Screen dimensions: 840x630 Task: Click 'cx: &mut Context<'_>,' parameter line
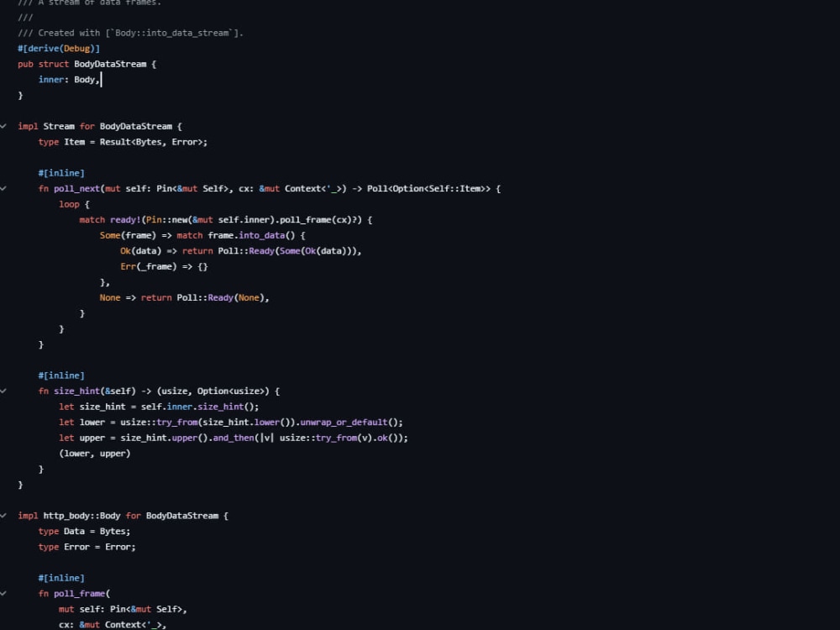[113, 625]
